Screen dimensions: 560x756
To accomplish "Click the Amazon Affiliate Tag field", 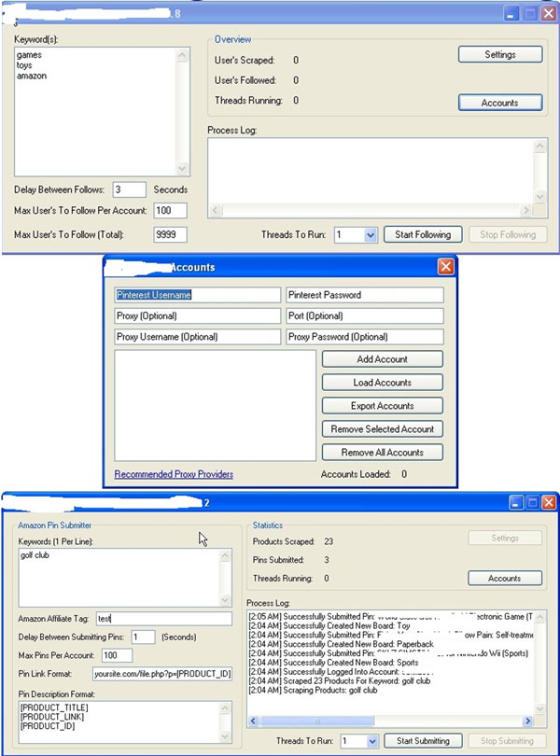I will tap(164, 619).
